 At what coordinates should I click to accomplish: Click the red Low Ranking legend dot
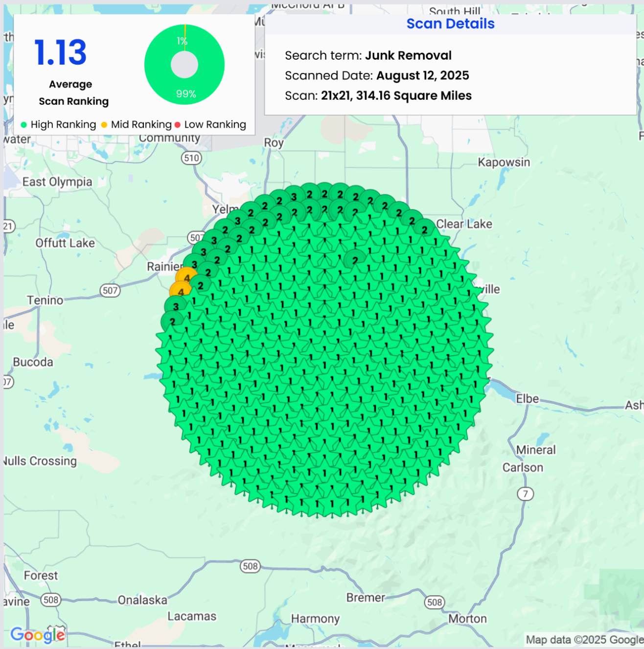[x=178, y=125]
